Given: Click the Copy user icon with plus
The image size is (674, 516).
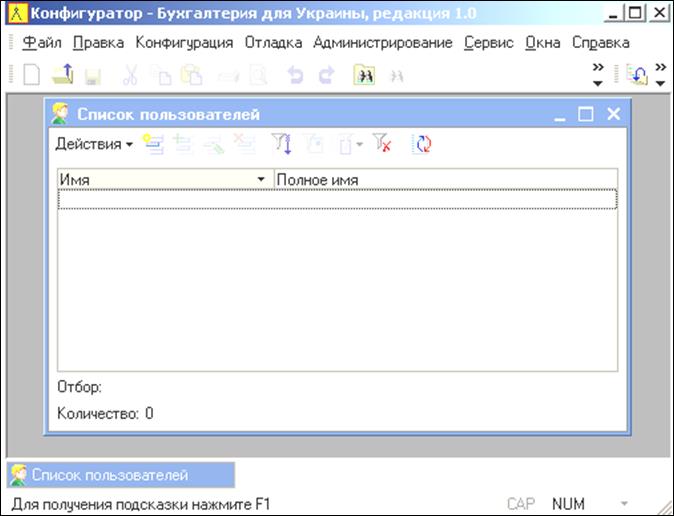Looking at the screenshot, I should pyautogui.click(x=183, y=144).
